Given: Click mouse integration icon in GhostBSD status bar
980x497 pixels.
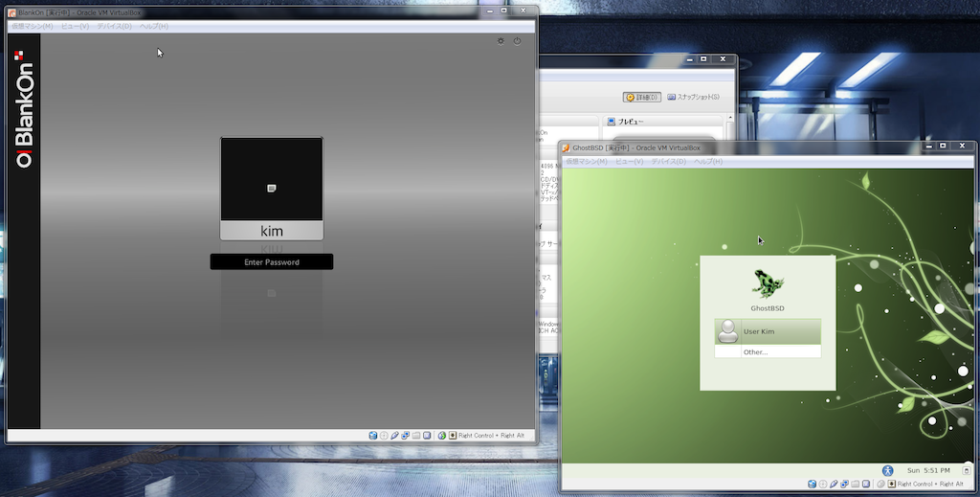Looking at the screenshot, I should click(x=880, y=484).
